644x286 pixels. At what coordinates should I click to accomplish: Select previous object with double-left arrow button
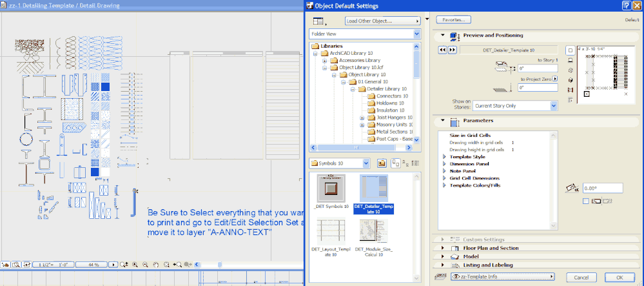click(442, 50)
